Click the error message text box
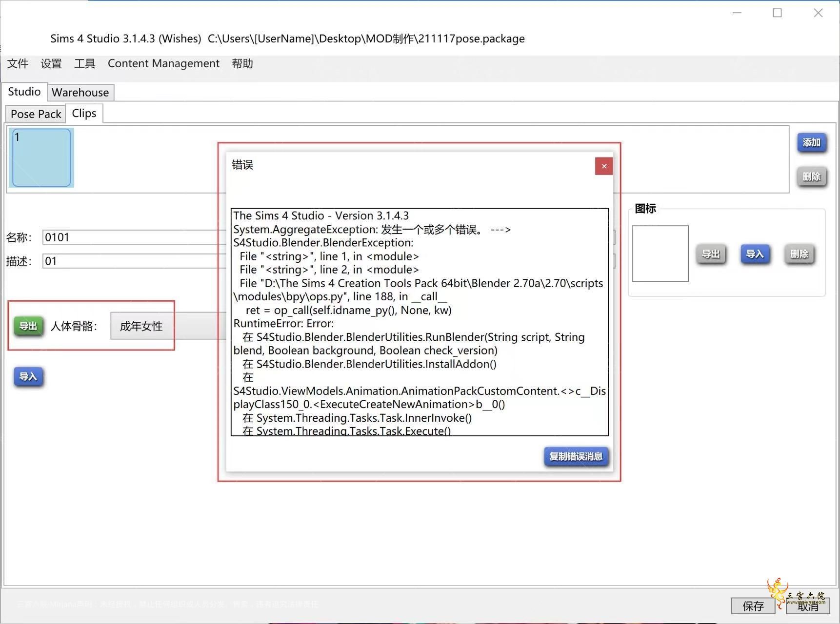 [420, 322]
